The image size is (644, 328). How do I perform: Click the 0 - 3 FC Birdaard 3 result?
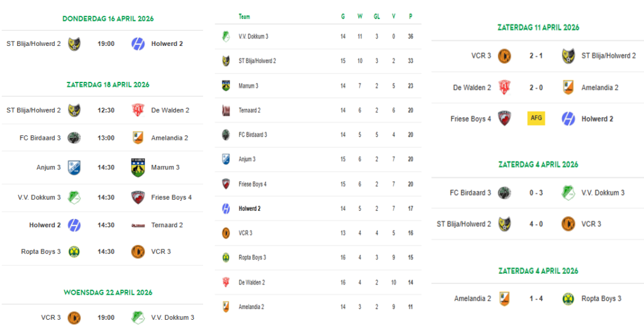pyautogui.click(x=536, y=193)
